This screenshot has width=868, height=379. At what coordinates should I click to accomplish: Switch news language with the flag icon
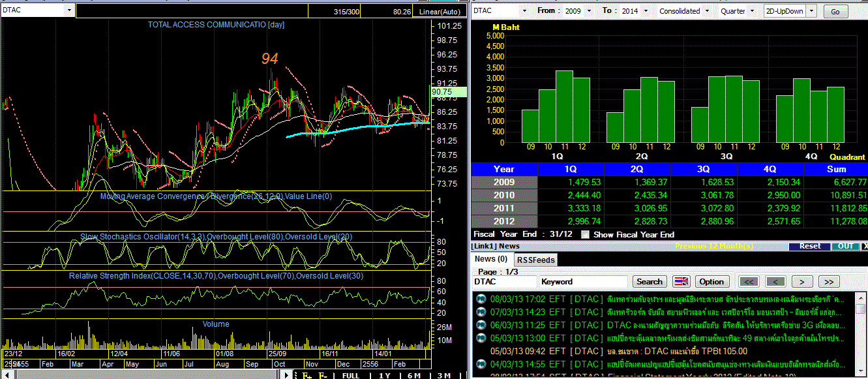(x=681, y=282)
